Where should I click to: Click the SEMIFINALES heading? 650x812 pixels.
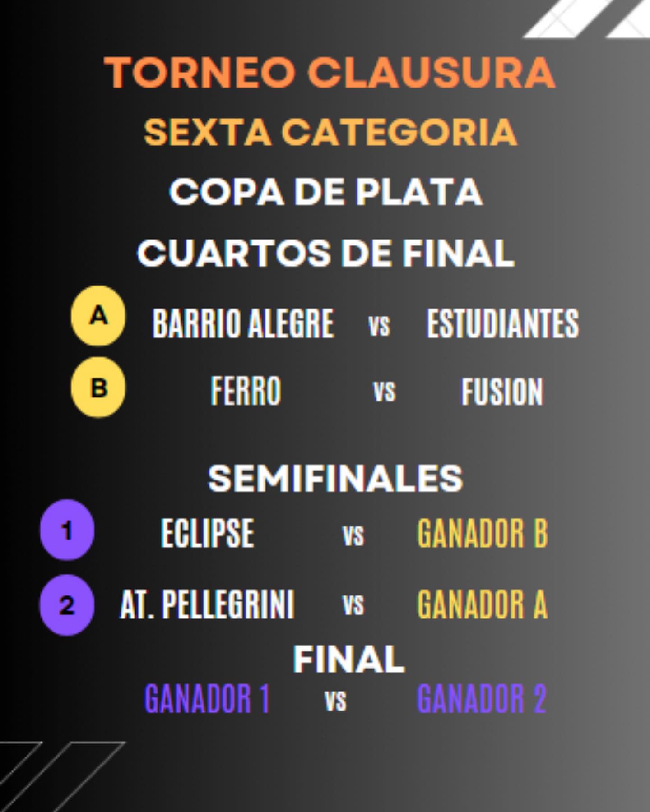335,478
